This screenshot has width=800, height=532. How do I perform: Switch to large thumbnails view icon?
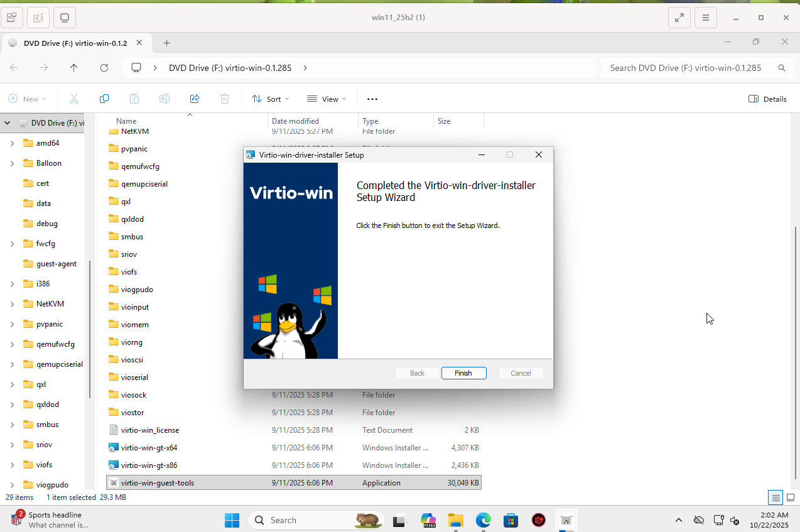[x=792, y=497]
